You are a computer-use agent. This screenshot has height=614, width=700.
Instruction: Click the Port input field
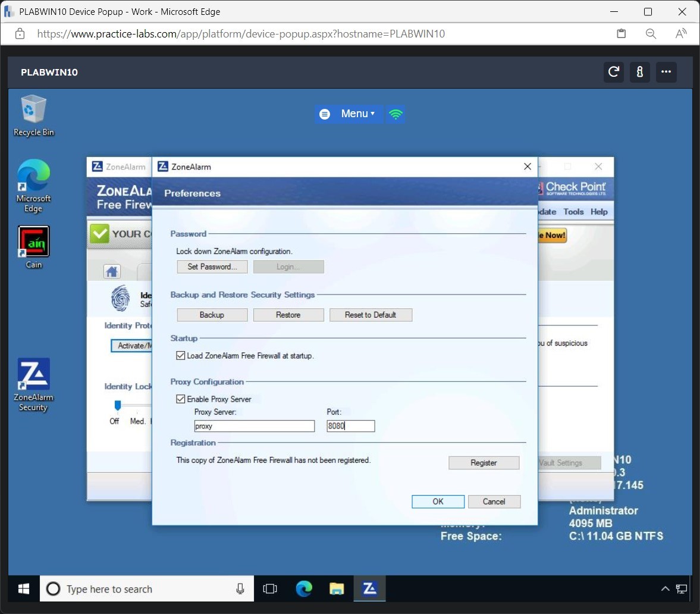(x=350, y=426)
